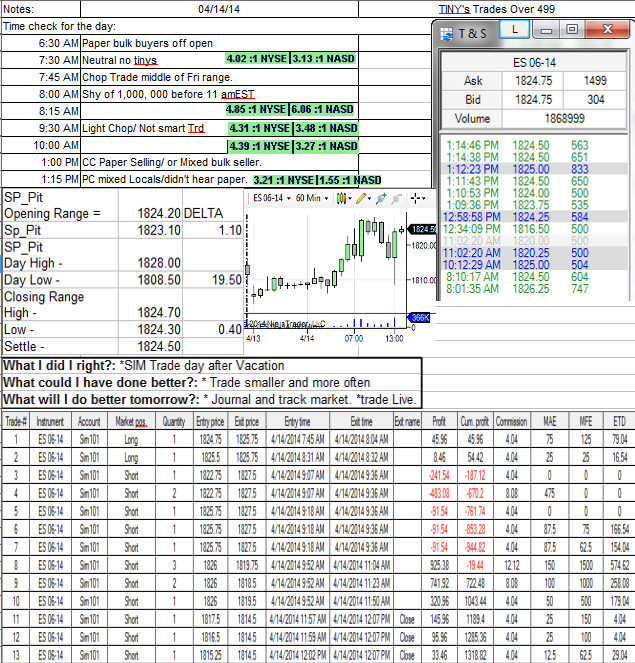635x663 pixels.
Task: Click the CC Paper Selling note at 1:00 PM
Action: pyautogui.click(x=172, y=162)
